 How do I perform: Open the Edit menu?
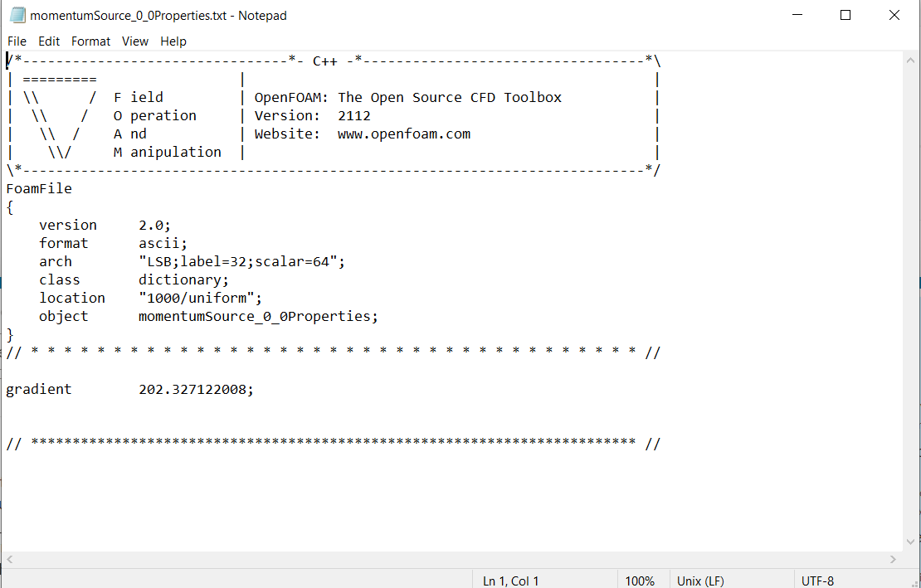(49, 41)
